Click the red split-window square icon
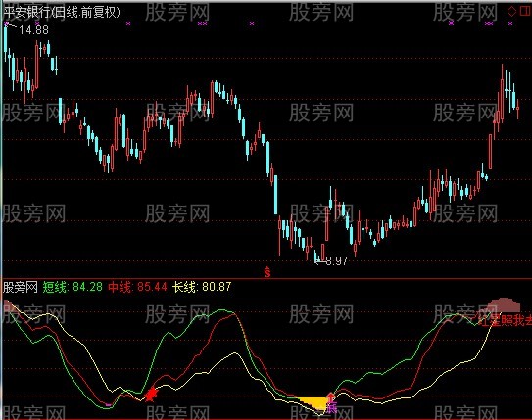Image resolution: width=532 pixels, height=420 pixels. point(524,12)
